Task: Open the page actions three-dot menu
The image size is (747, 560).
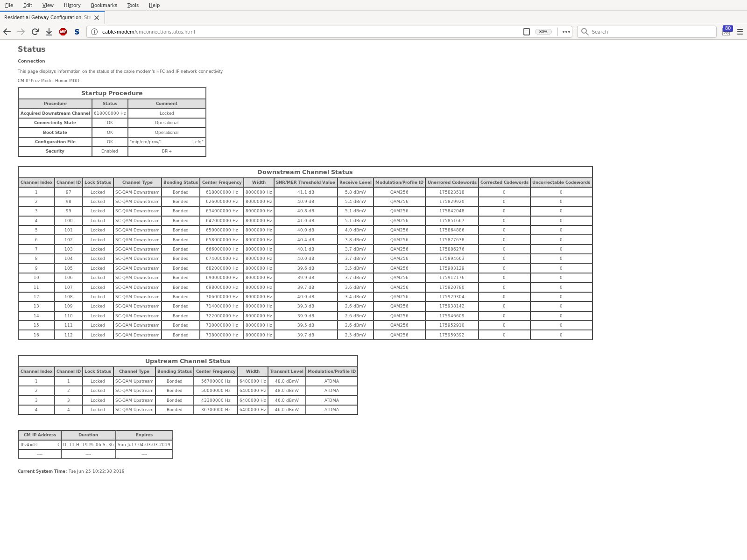Action: [x=566, y=32]
